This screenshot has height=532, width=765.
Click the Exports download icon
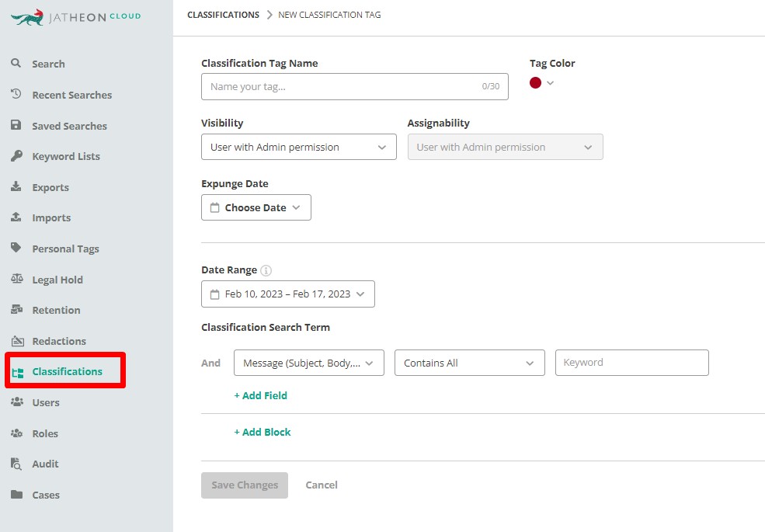pos(16,186)
